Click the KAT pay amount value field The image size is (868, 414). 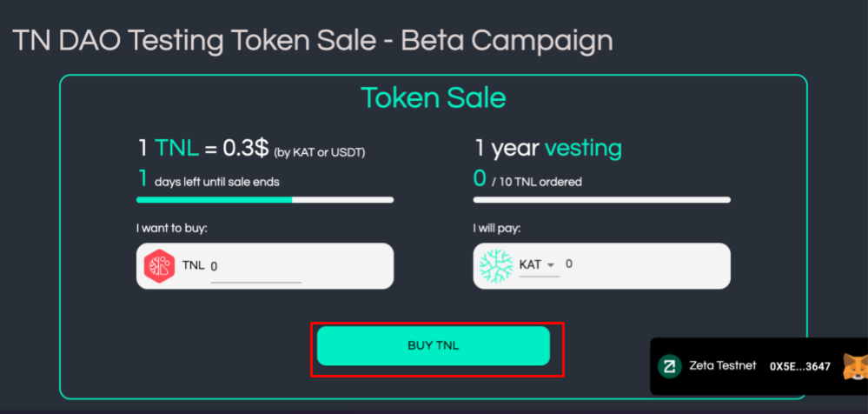click(x=569, y=264)
